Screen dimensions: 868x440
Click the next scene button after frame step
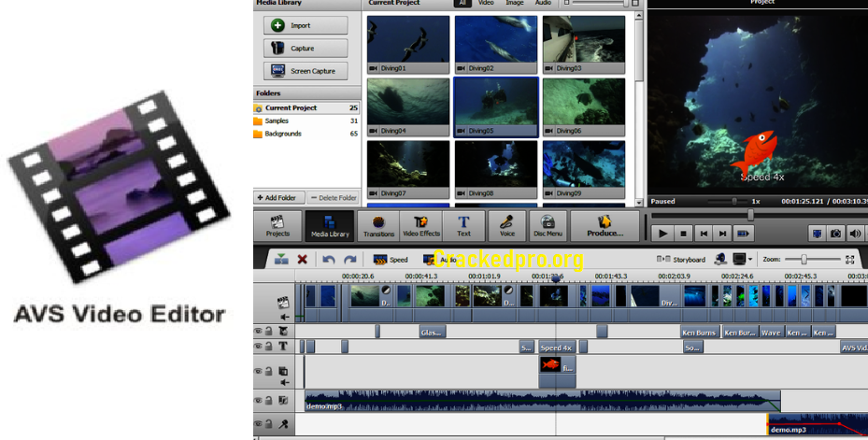pos(743,234)
